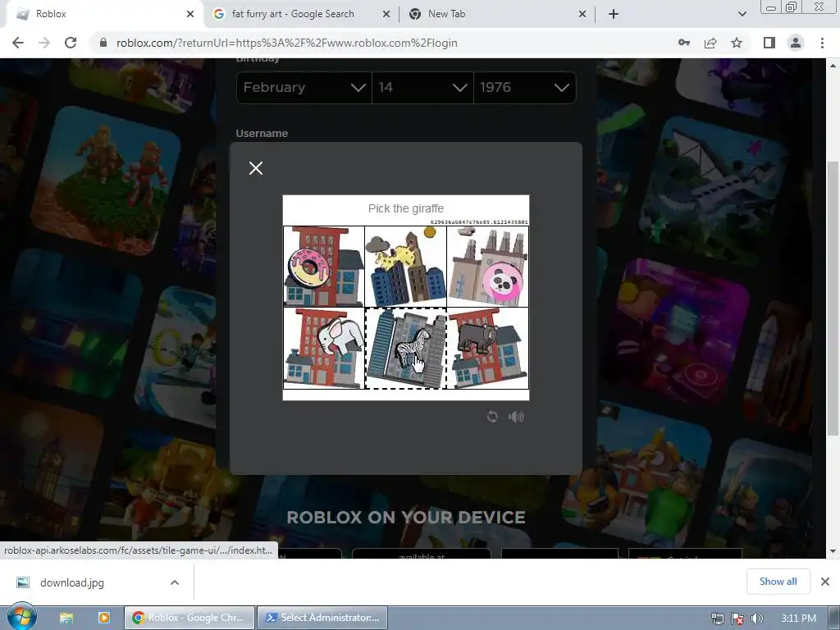Screen dimensions: 840x630
Task: Reload the Roblox page
Action: (71, 43)
